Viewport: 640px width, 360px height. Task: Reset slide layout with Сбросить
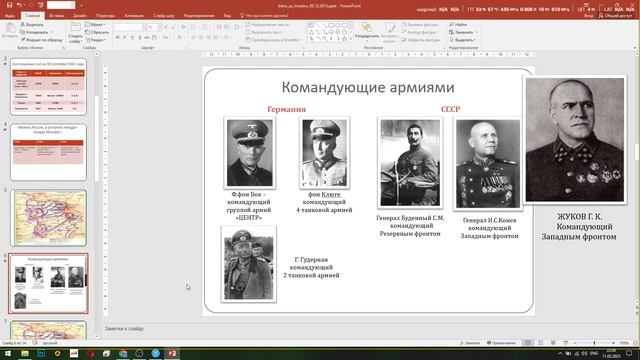97,32
